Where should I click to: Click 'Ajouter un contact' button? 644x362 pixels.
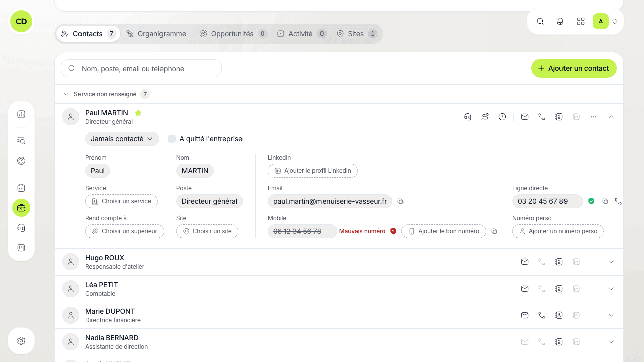pos(574,68)
